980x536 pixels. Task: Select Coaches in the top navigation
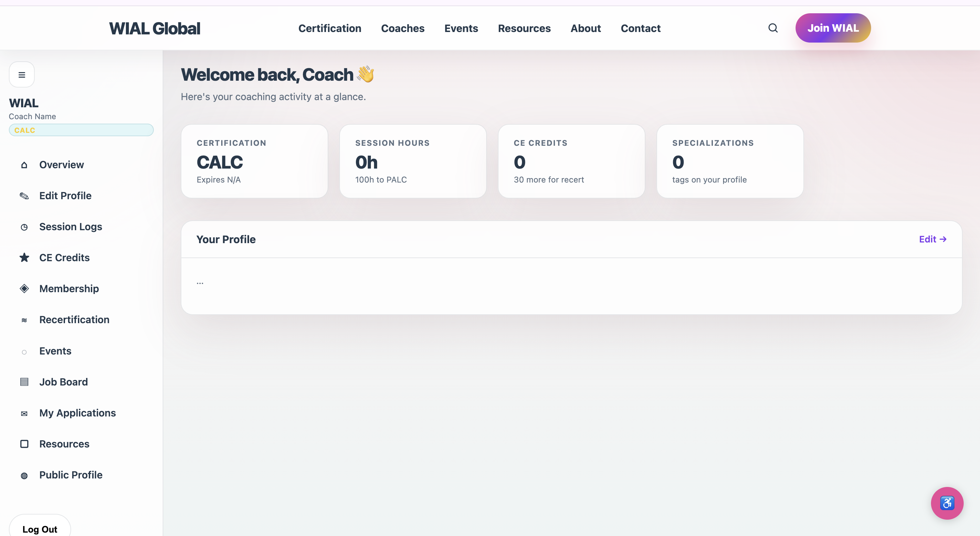coord(403,28)
